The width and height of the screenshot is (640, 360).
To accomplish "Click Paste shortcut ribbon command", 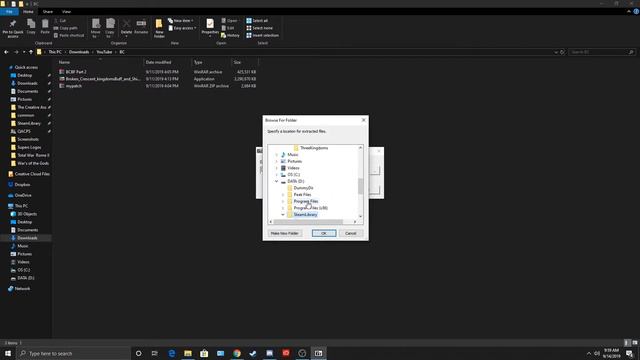I will pyautogui.click(x=69, y=36).
